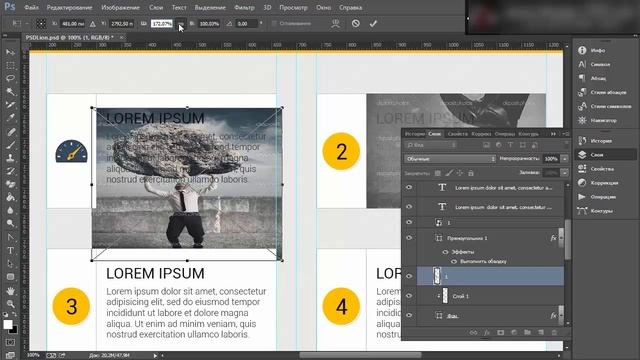Open the Навигатор panel

coord(605,120)
